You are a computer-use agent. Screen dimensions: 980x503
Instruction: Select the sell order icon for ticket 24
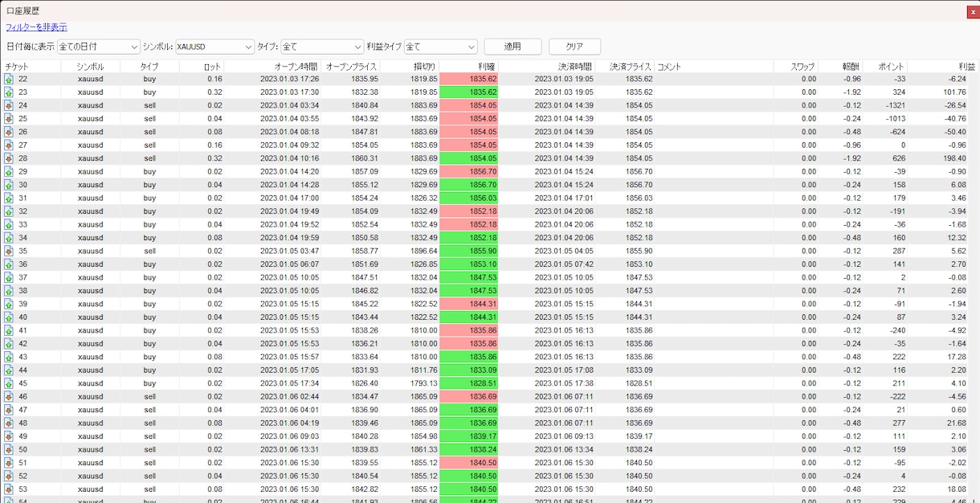coord(9,105)
